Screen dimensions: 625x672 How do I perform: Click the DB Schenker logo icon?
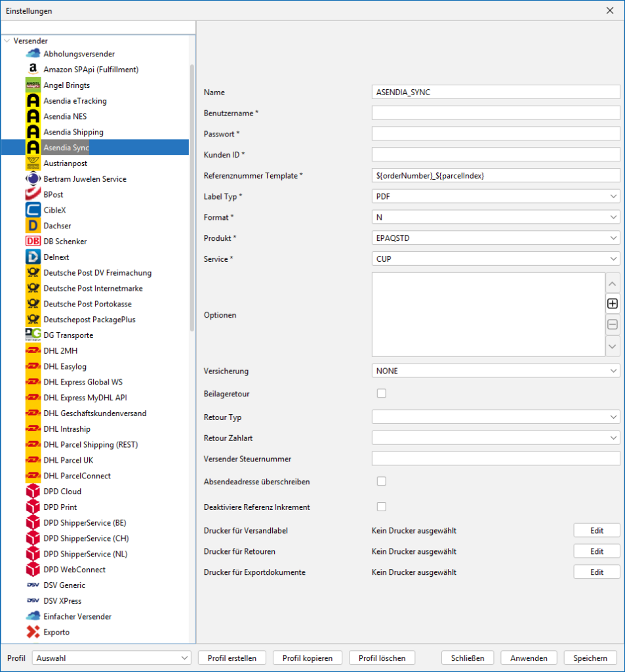coord(33,241)
